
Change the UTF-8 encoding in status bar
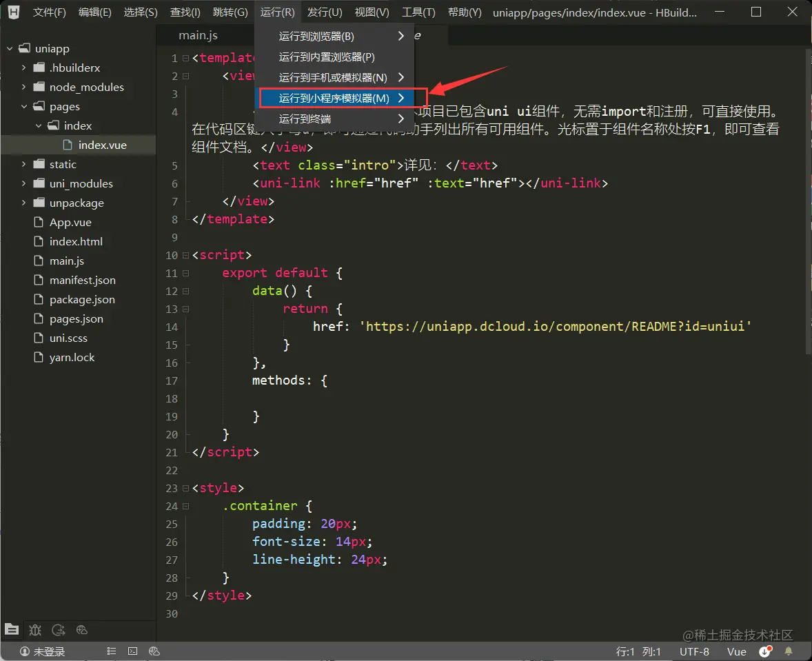point(694,651)
